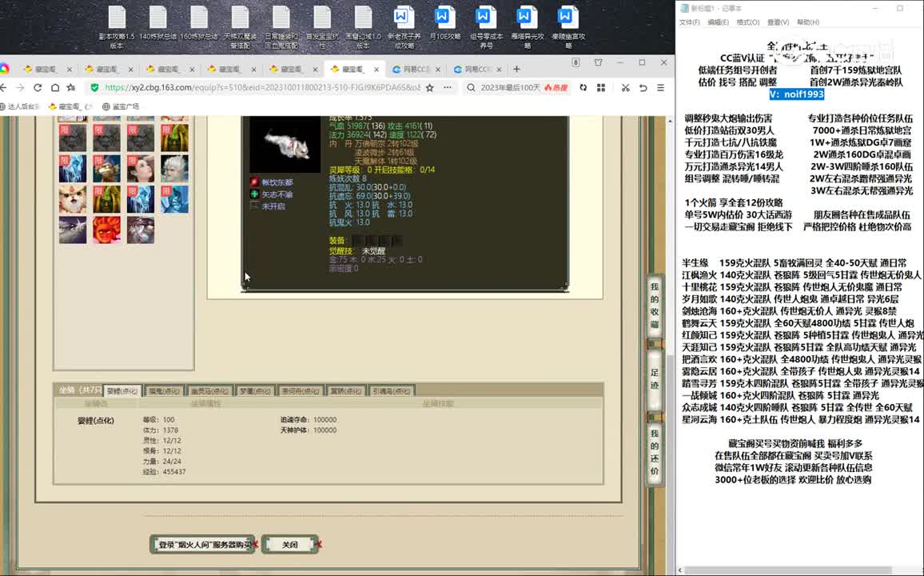This screenshot has height=576, width=924.
Task: Open desktop document 新老孩子养成攻略
Action: tap(404, 27)
